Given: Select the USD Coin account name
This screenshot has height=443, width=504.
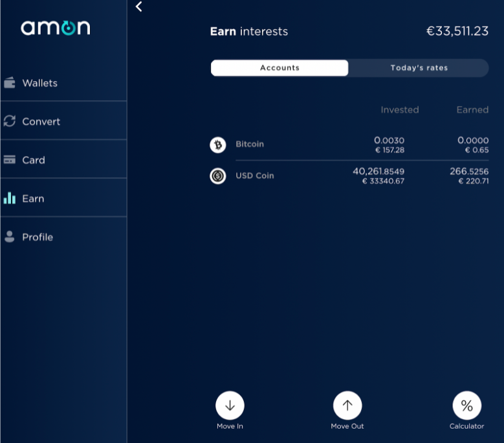Looking at the screenshot, I should (255, 176).
